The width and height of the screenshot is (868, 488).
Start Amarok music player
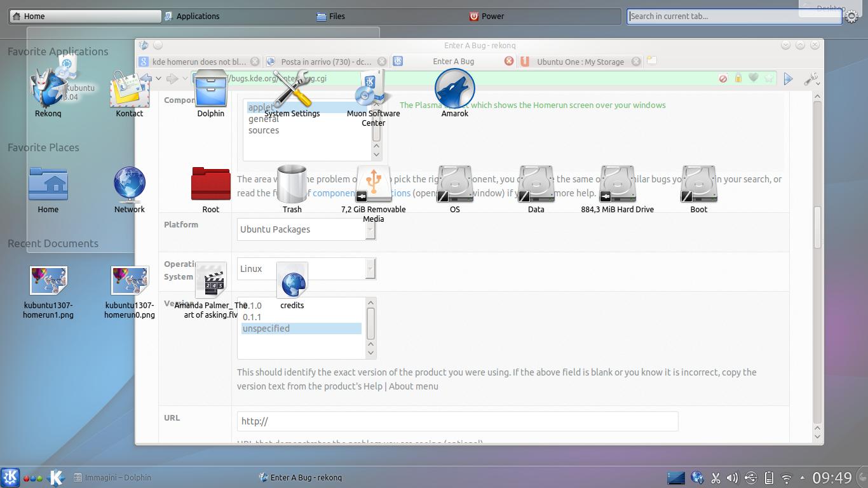[454, 93]
